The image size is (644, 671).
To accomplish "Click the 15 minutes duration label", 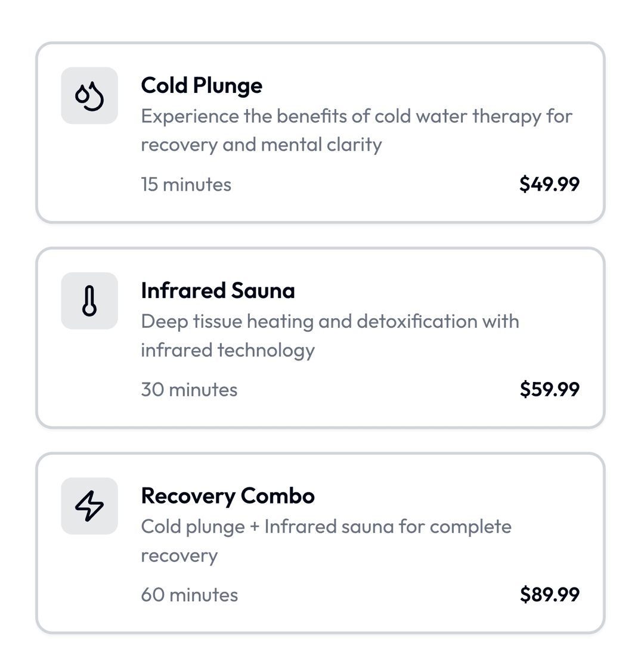I will [186, 184].
